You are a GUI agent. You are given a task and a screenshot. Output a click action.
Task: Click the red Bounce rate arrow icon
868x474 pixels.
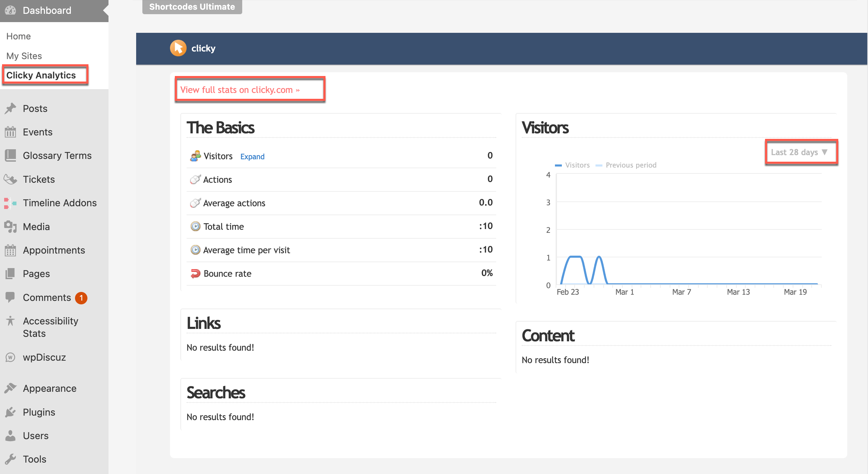click(195, 274)
